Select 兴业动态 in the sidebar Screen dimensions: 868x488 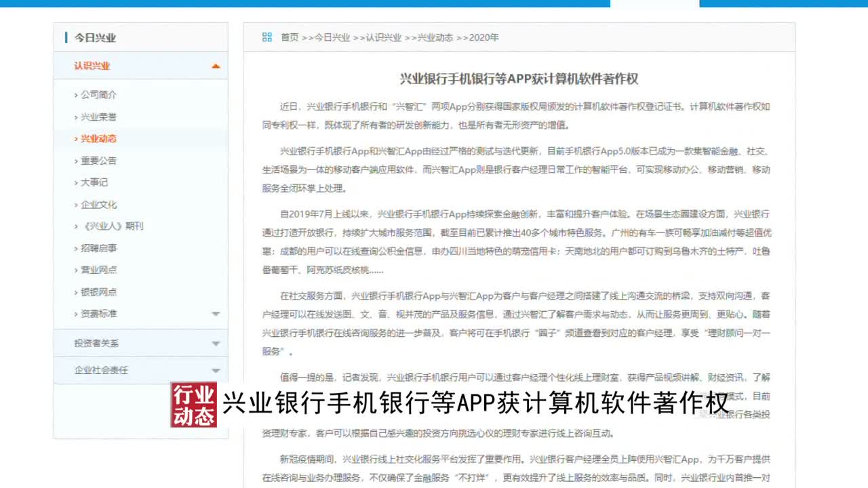(98, 138)
